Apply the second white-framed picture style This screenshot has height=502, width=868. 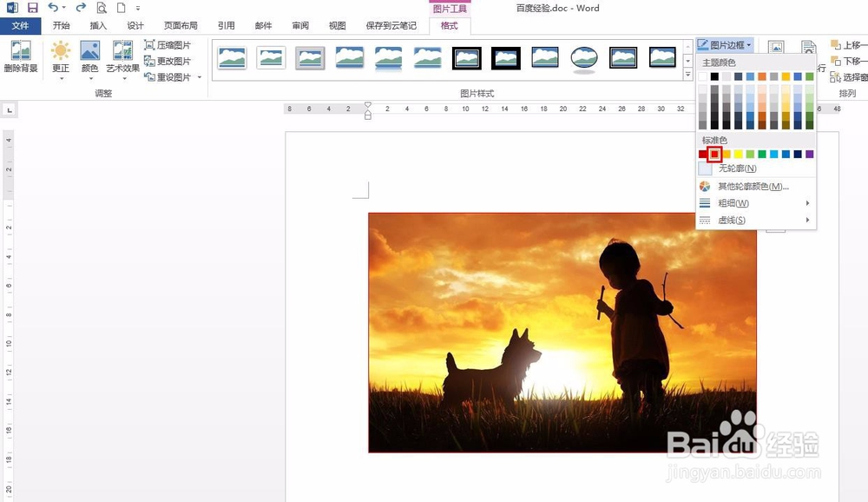(271, 57)
